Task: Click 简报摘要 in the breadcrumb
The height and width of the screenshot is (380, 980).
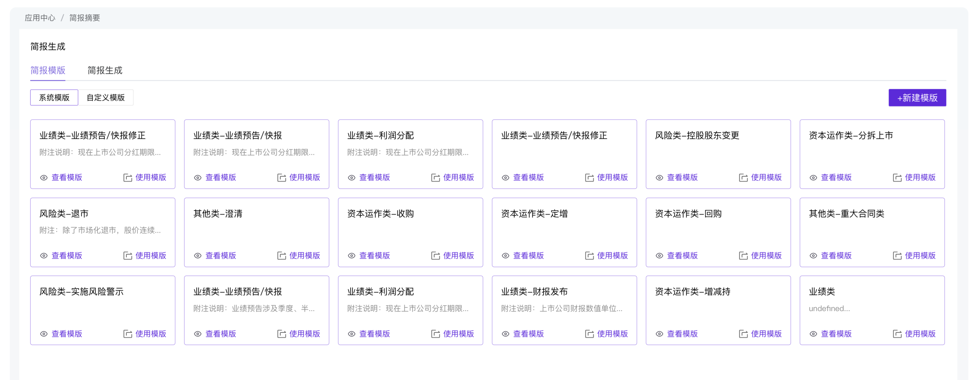Action: [x=85, y=18]
